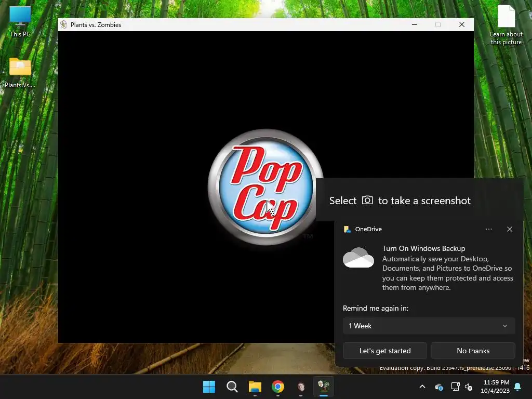Expand the 1 Week reminder dropdown
The width and height of the screenshot is (532, 399).
pyautogui.click(x=429, y=326)
